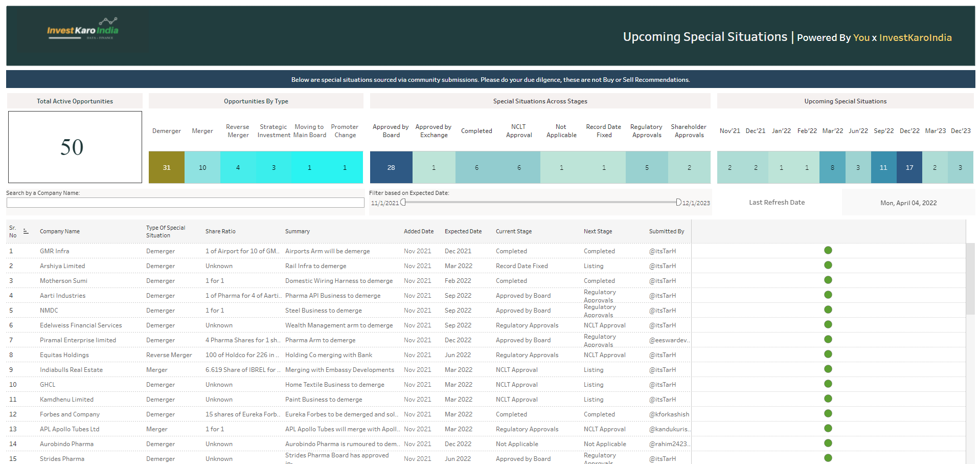980x464 pixels.
Task: Click the green dot for Piramal Enterprise limited
Action: (828, 339)
